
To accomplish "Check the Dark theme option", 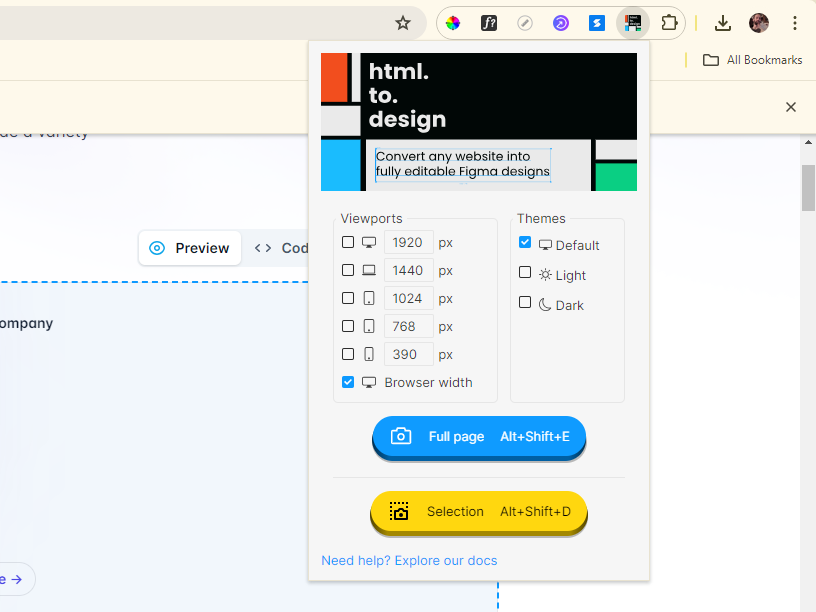I will point(525,300).
